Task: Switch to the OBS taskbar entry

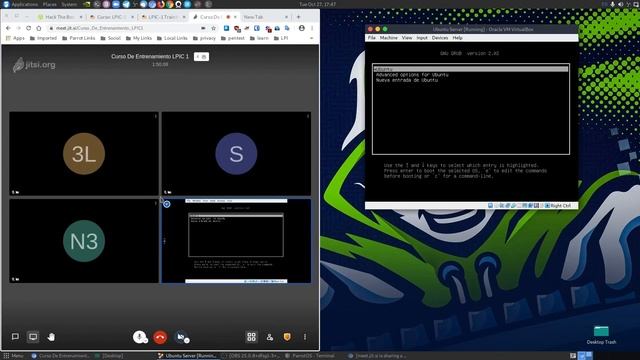Action: (251, 356)
